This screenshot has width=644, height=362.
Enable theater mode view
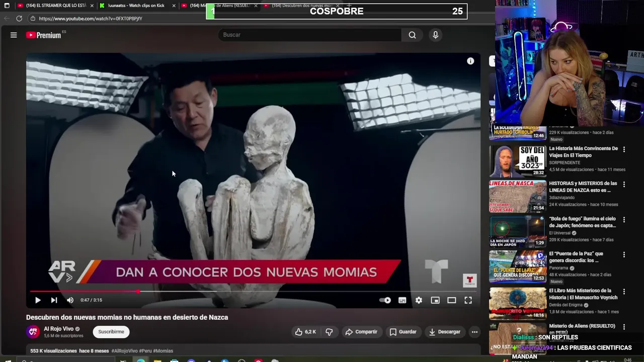(x=452, y=300)
